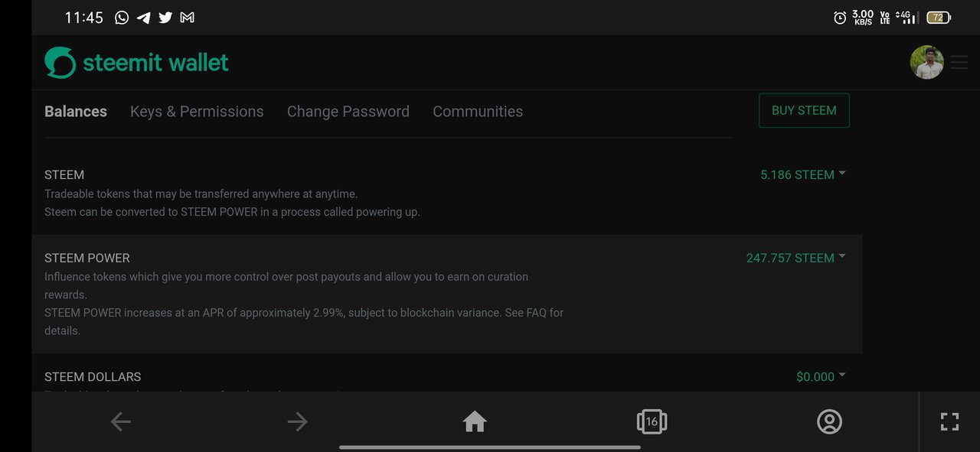The width and height of the screenshot is (980, 452).
Task: Open the Twitter notification icon
Action: 165,18
